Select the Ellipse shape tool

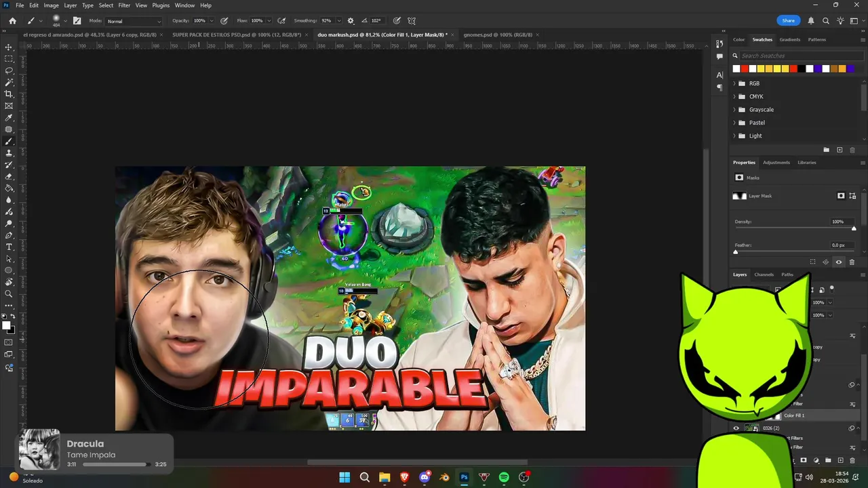point(9,270)
